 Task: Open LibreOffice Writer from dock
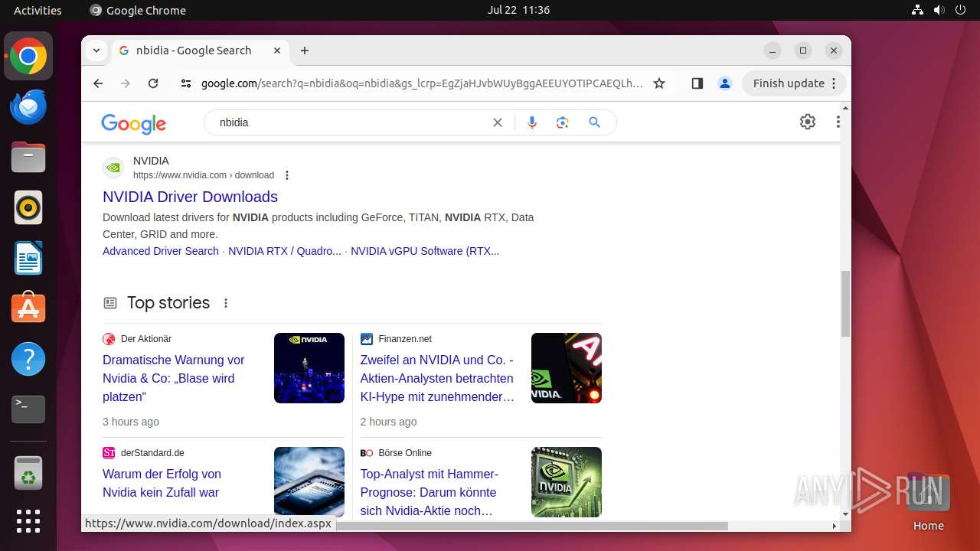coord(28,259)
